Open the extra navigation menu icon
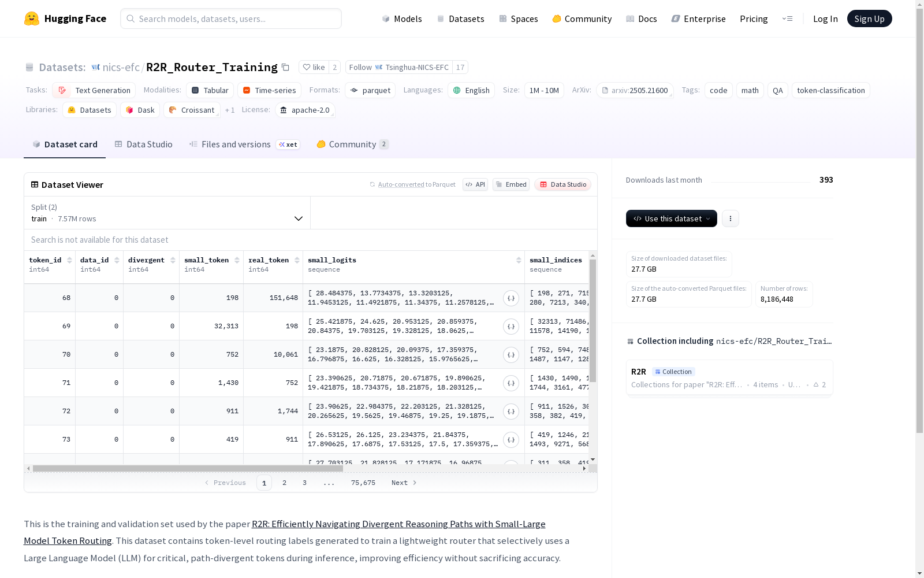 click(787, 18)
